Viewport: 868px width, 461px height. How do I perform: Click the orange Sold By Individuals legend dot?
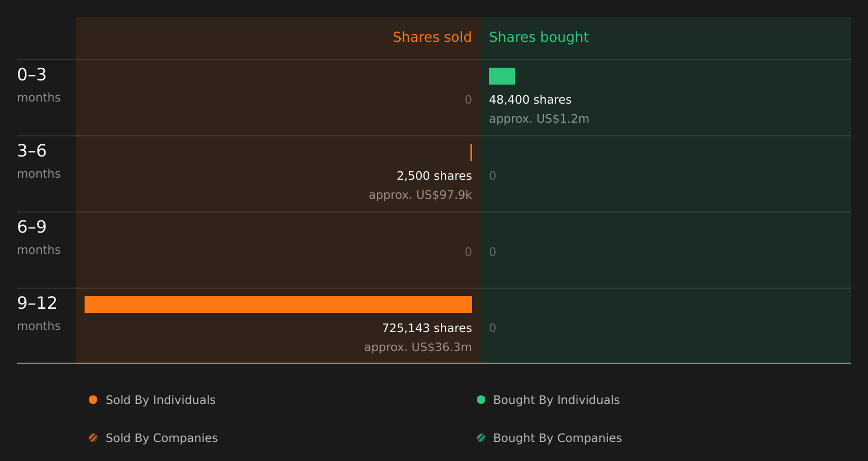pos(93,400)
